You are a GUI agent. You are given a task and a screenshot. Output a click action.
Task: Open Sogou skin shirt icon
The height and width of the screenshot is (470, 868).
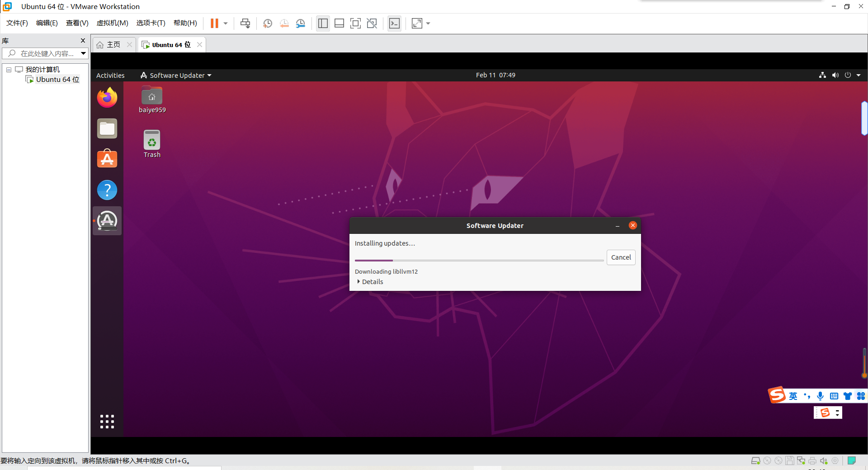point(848,396)
